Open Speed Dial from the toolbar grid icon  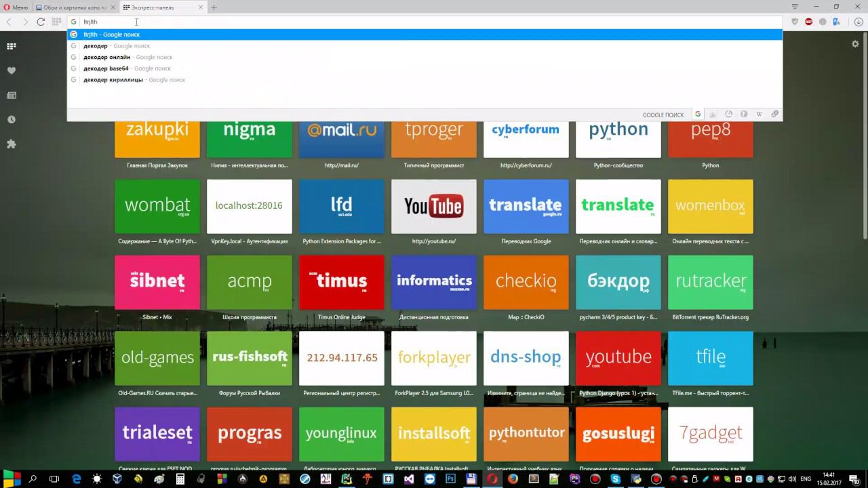point(57,22)
